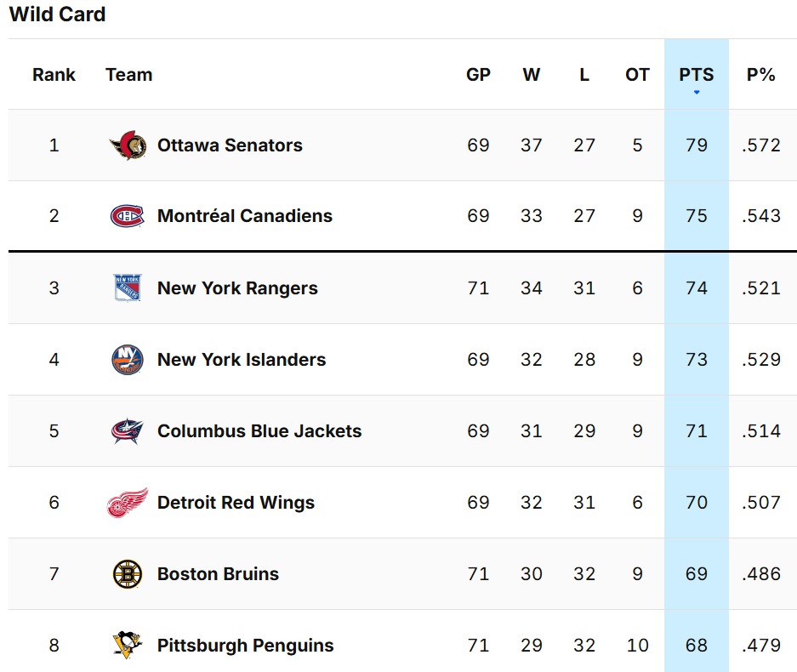Sort table by OT column header
Viewport: 797px width, 672px height.
(637, 75)
